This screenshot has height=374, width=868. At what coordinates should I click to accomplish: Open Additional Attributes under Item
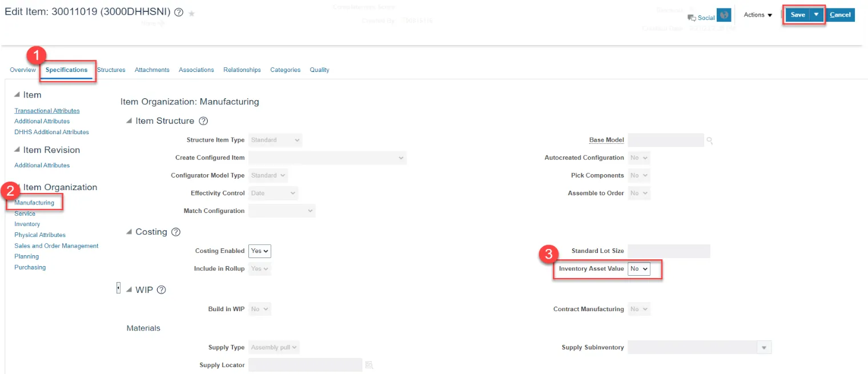tap(42, 121)
